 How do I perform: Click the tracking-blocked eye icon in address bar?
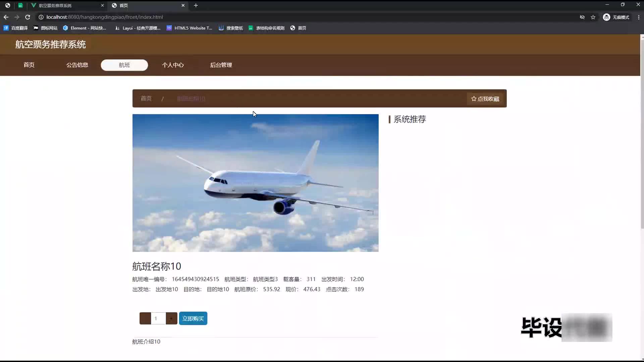pyautogui.click(x=582, y=17)
